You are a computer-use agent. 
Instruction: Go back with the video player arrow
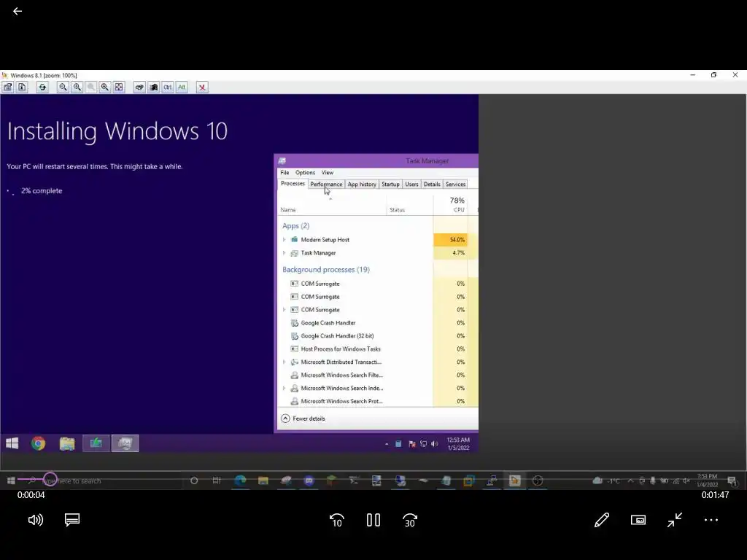tap(18, 11)
